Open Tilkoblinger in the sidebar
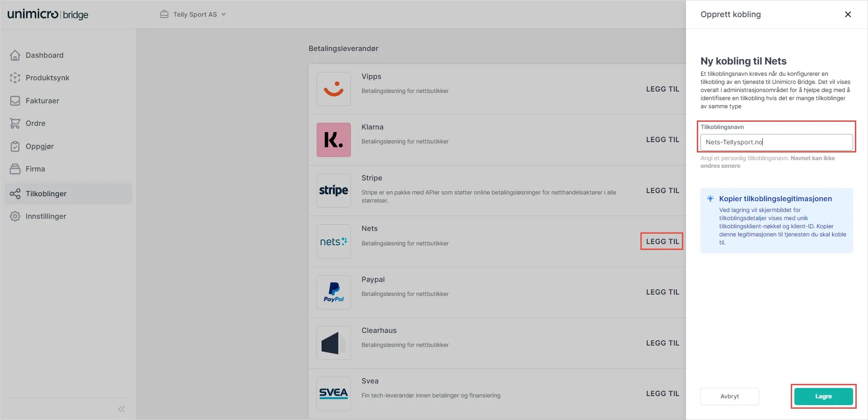The image size is (868, 420). (x=46, y=194)
